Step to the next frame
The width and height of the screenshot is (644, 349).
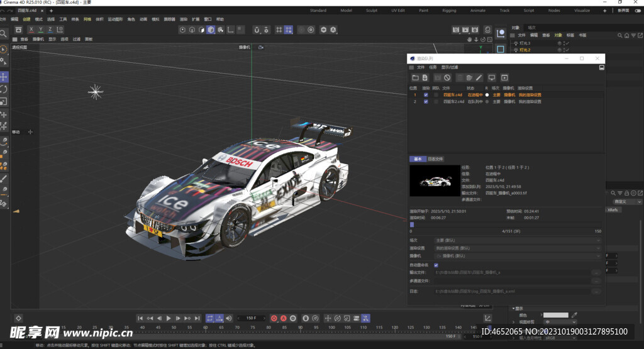point(178,318)
